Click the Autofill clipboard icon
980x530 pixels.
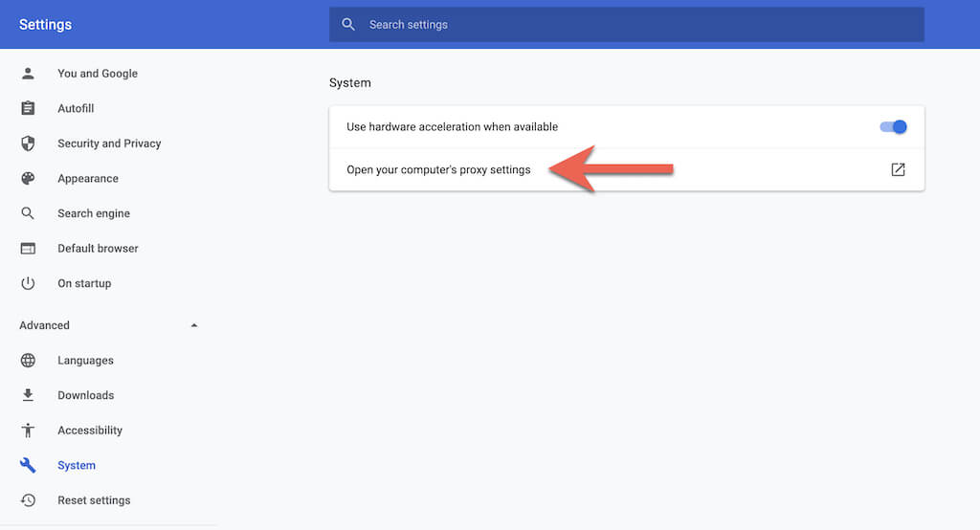pyautogui.click(x=28, y=109)
